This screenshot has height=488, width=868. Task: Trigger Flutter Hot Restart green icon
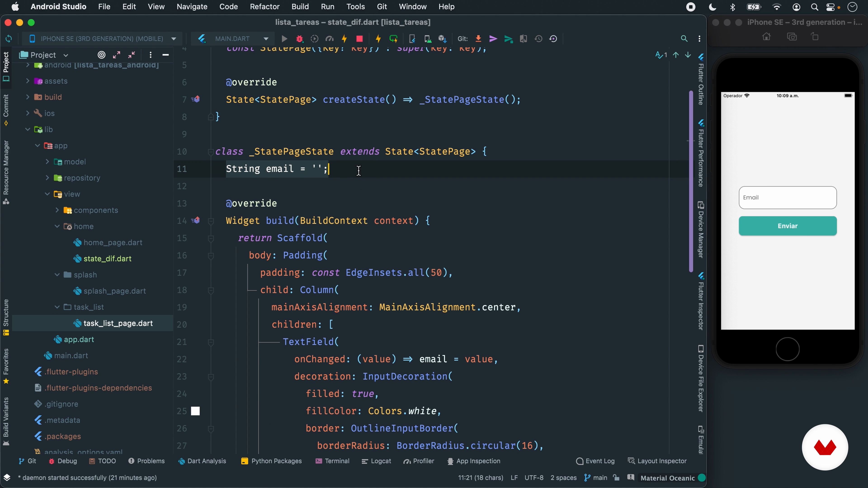point(393,39)
